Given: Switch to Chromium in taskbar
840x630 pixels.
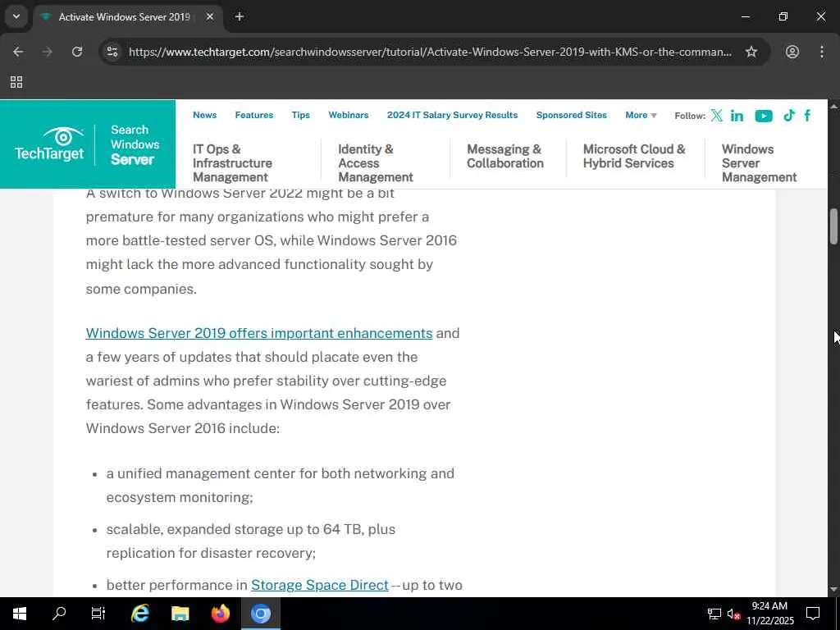Looking at the screenshot, I should point(260,614).
